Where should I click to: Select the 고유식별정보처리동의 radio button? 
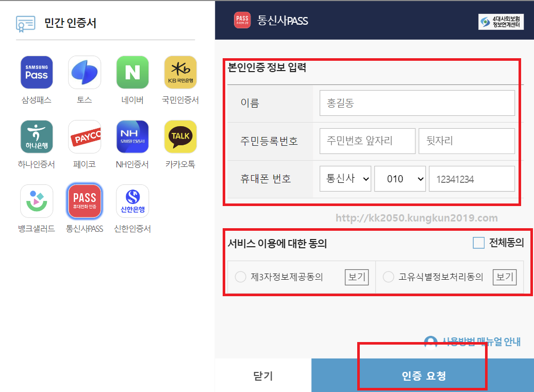[x=388, y=277]
